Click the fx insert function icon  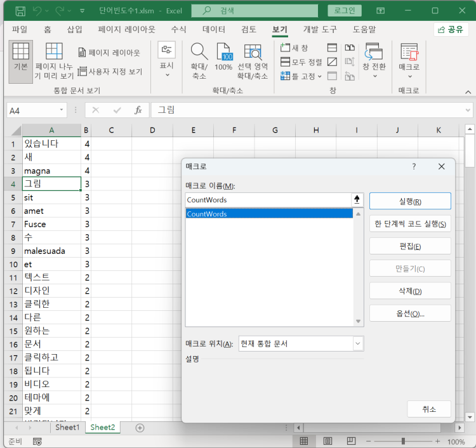point(138,110)
